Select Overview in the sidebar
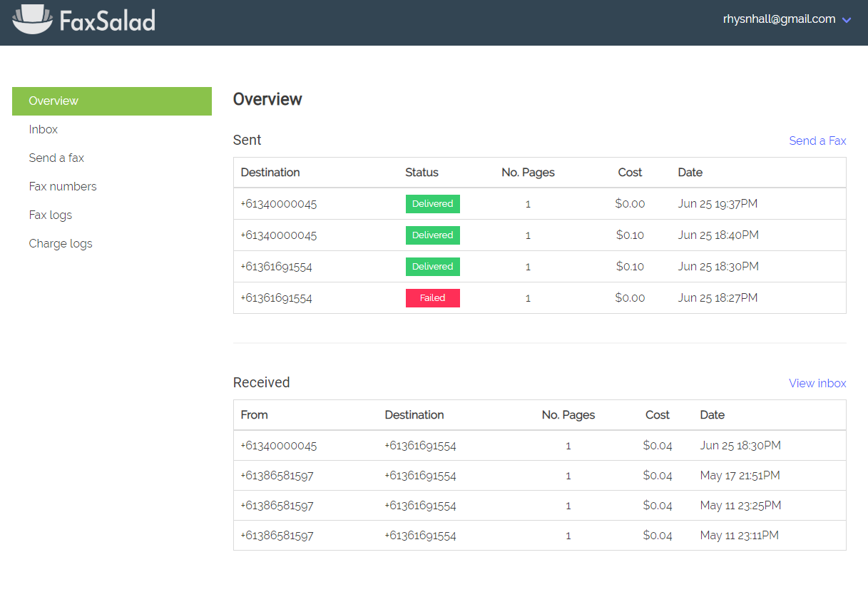The image size is (868, 597). click(x=112, y=101)
